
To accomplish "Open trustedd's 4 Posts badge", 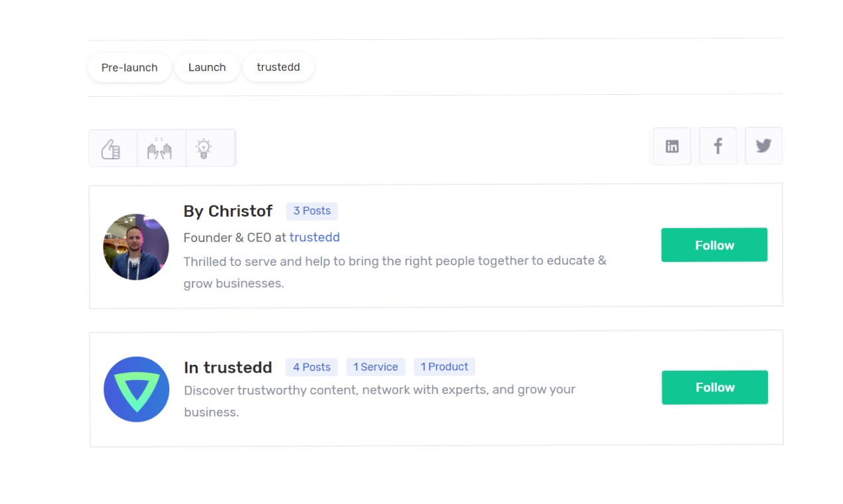I will click(311, 367).
